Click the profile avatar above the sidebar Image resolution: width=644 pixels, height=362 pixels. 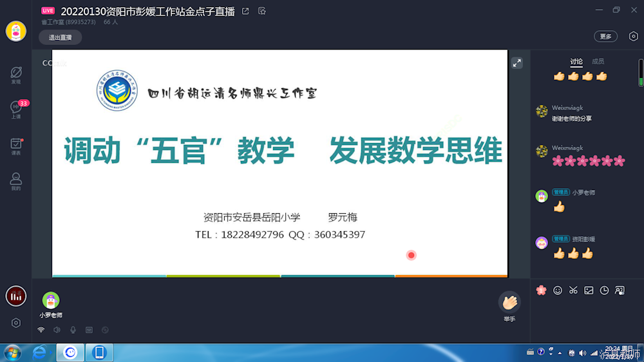click(x=16, y=31)
